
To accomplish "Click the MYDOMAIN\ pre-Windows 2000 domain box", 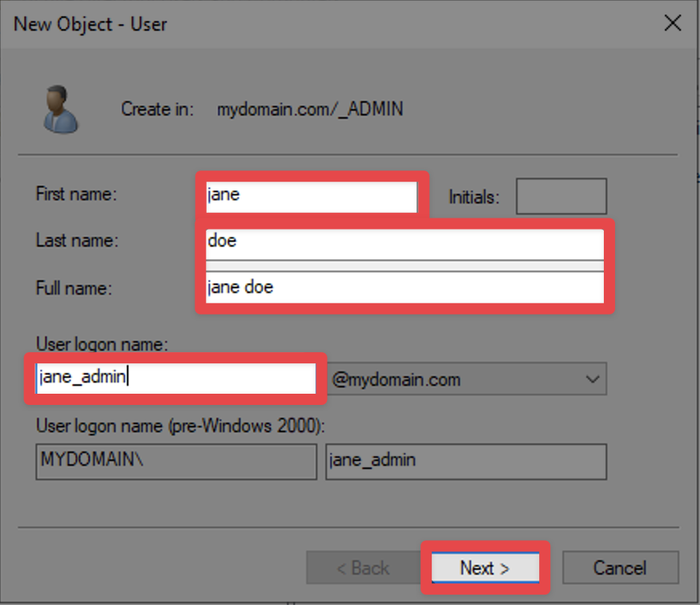I will tap(175, 462).
